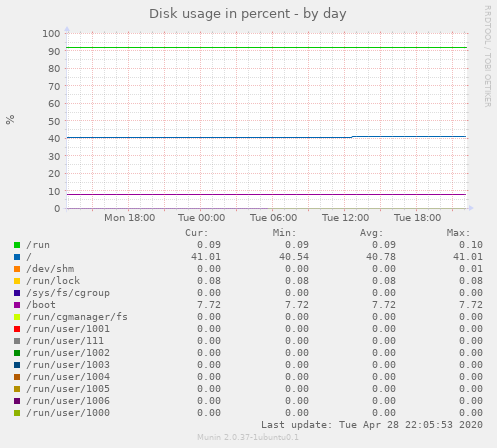Click the Max: column header

[x=458, y=233]
